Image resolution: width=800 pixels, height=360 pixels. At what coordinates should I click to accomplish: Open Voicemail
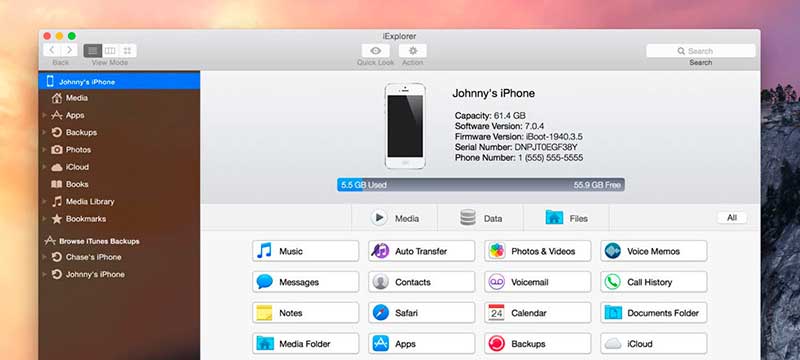538,282
